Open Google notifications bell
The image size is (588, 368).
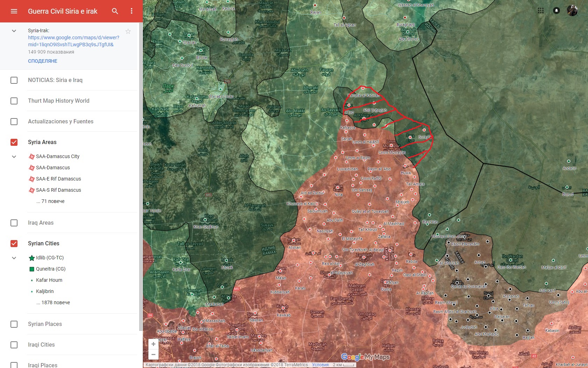[556, 11]
